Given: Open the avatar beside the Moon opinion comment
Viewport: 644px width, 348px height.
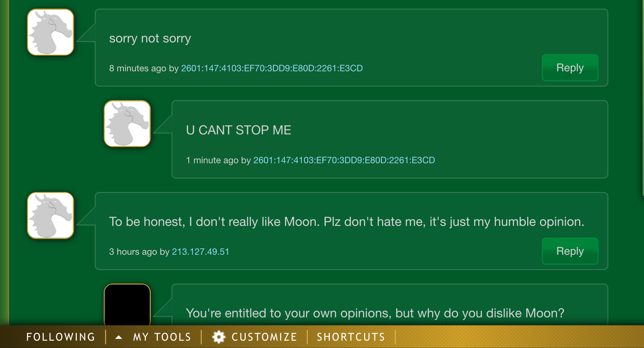Looking at the screenshot, I should 51,215.
